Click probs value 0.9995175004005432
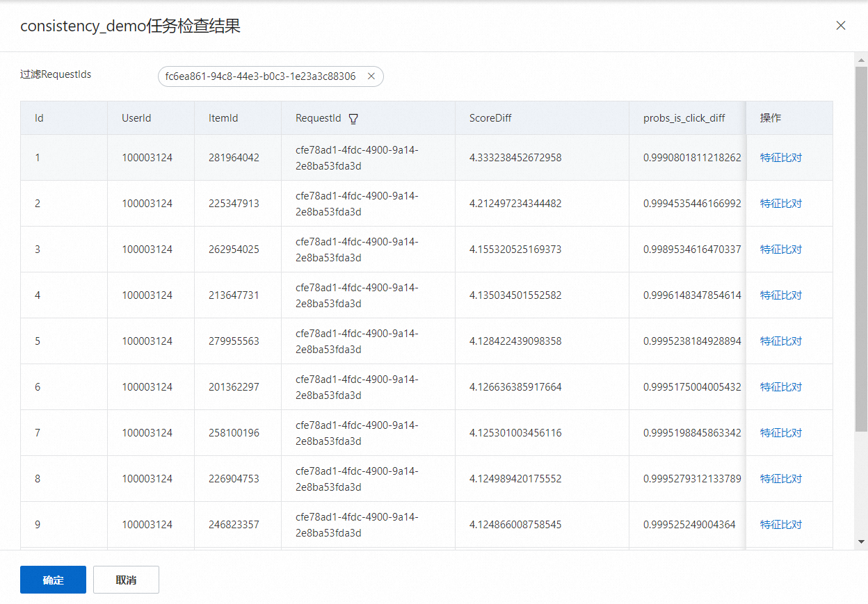 [x=692, y=387]
